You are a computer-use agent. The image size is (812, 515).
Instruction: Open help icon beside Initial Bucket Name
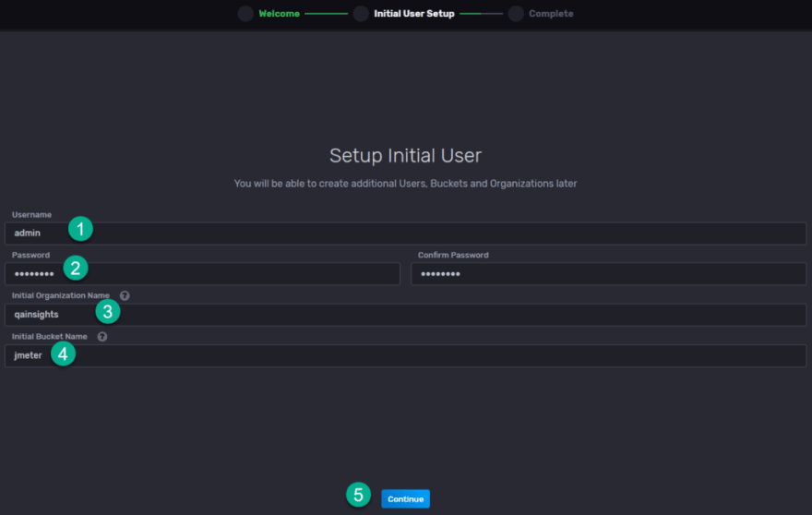point(102,336)
